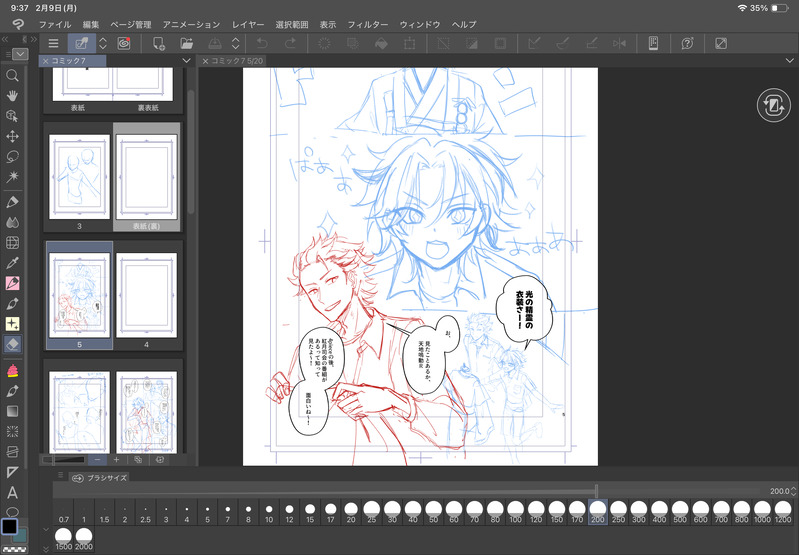Expand the page manager tab dropdown chevron

(186, 61)
